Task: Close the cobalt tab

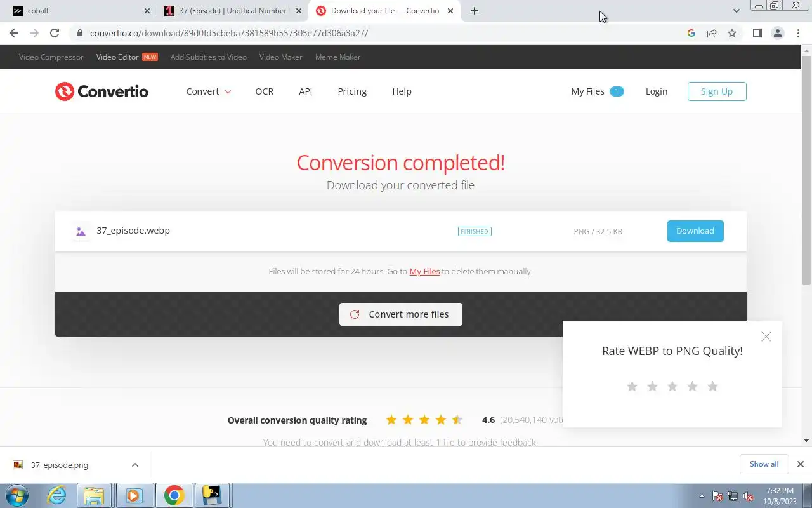Action: tap(147, 11)
